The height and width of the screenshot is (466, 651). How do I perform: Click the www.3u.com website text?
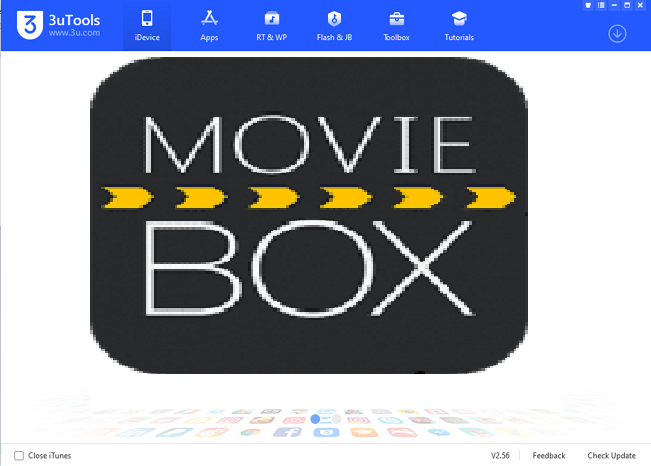click(74, 33)
